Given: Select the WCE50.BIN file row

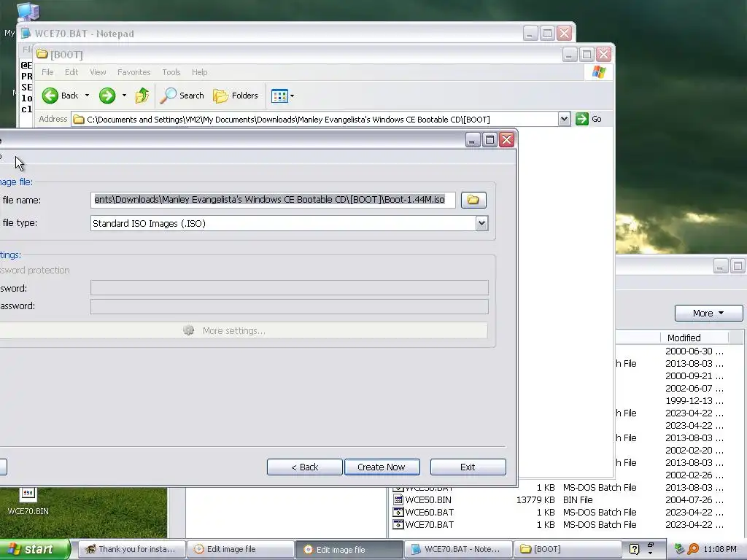Looking at the screenshot, I should click(x=559, y=500).
